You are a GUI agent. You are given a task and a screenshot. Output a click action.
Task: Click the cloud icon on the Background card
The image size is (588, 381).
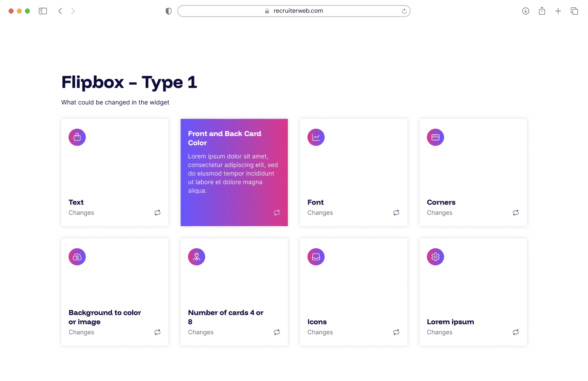coord(77,257)
